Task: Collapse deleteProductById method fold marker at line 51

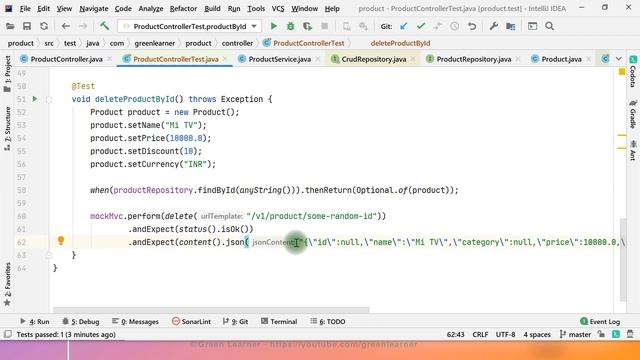Action: (x=49, y=99)
